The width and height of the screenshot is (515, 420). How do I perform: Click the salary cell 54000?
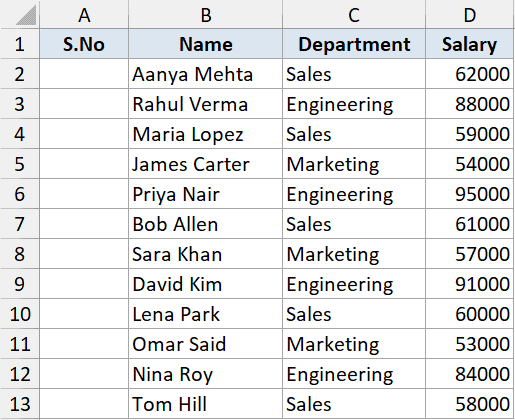(469, 164)
